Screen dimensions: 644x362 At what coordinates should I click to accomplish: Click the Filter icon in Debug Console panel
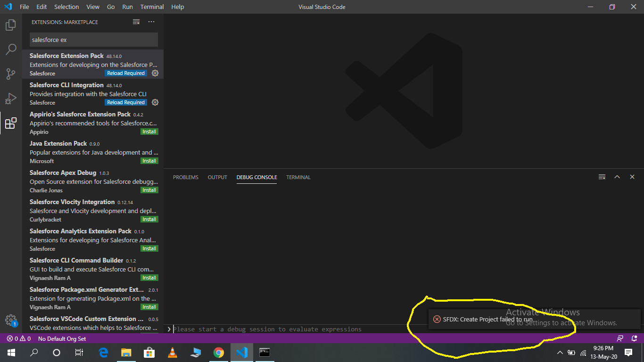[602, 177]
